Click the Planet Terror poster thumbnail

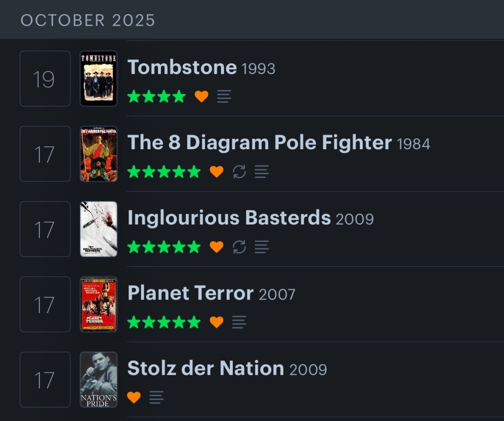point(99,304)
